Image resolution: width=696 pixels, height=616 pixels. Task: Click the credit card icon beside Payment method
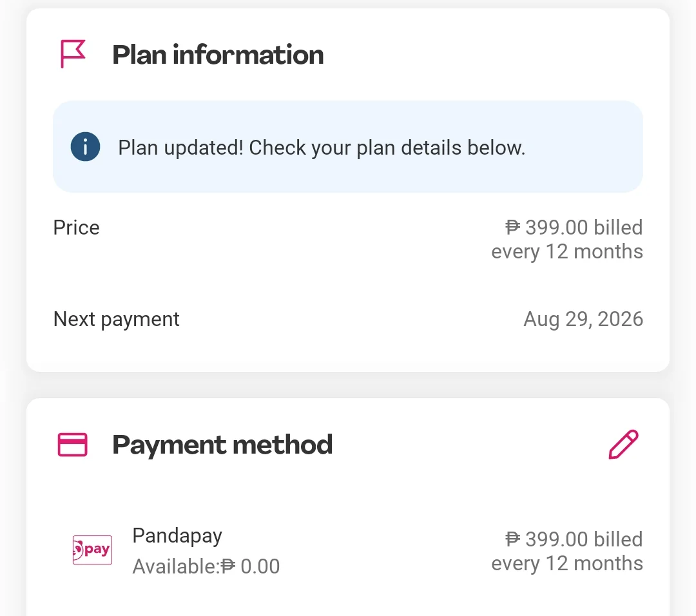[73, 445]
